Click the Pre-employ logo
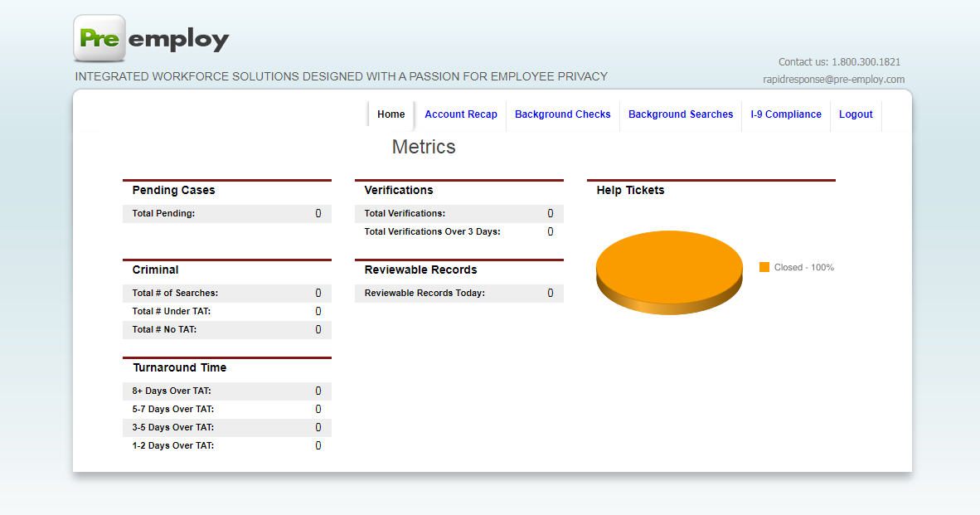980x515 pixels. coord(151,37)
